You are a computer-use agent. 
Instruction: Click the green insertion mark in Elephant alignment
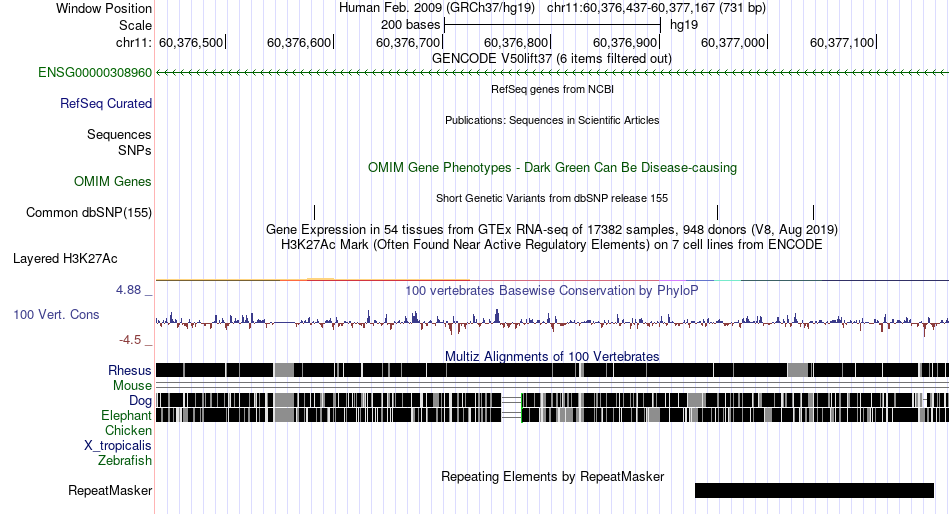[x=522, y=415]
